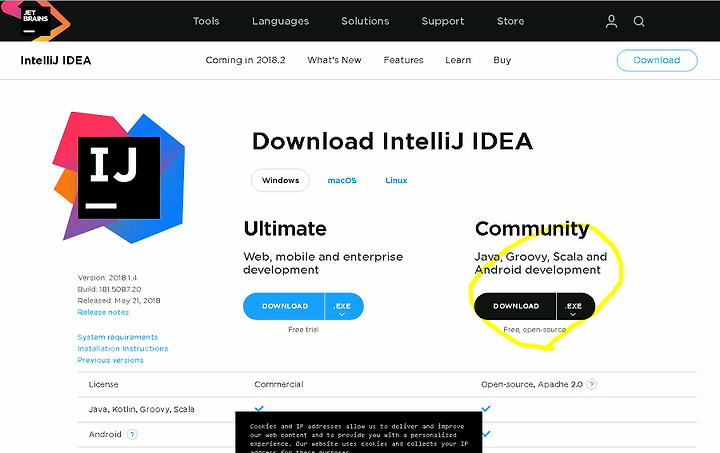Open the Tools menu

pos(206,21)
